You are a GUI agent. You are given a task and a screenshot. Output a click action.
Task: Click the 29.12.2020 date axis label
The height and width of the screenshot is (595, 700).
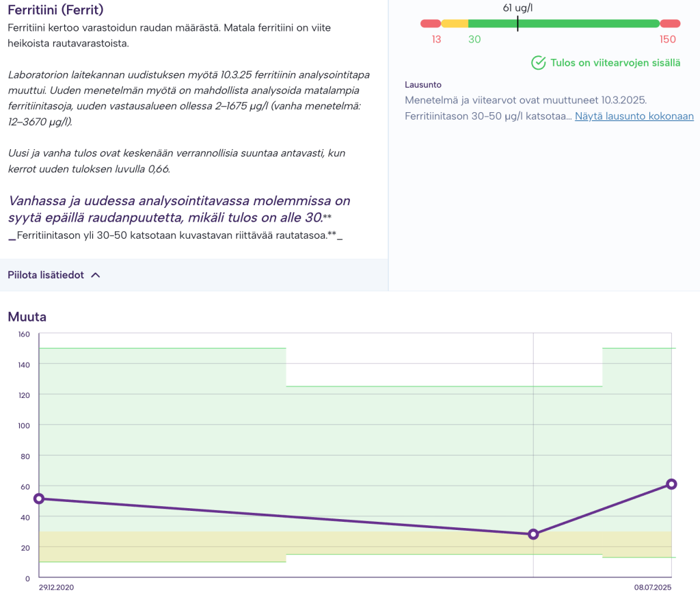56,587
